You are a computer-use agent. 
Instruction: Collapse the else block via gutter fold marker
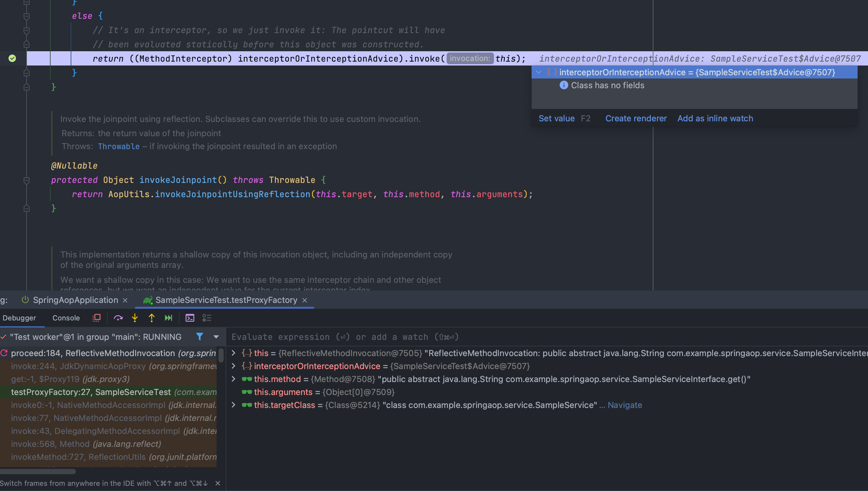point(27,16)
